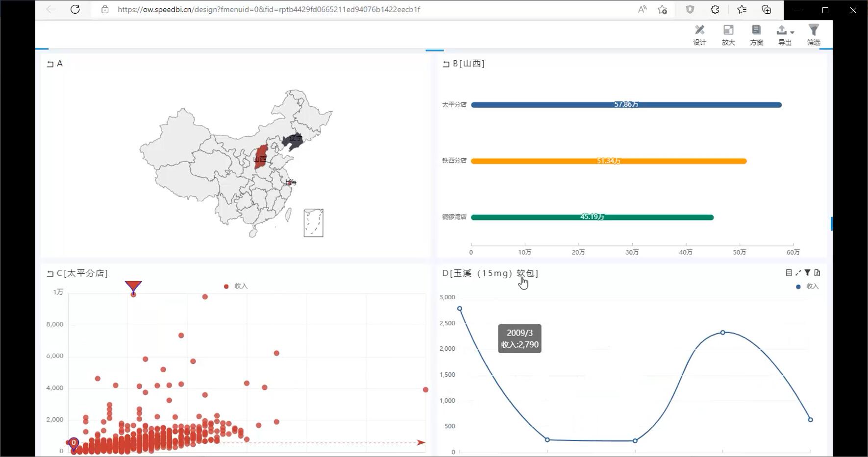The image size is (868, 457).
Task: Show chart D data table icon
Action: (789, 273)
